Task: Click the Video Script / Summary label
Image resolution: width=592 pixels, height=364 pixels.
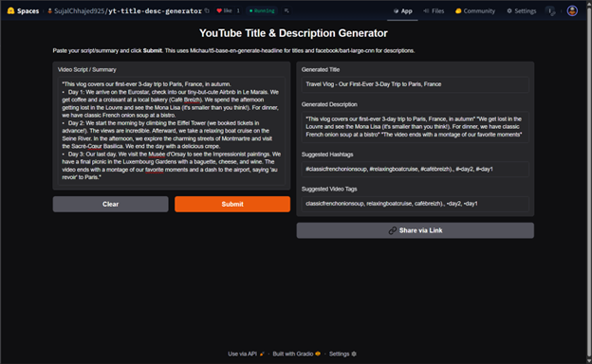Action: coord(87,70)
